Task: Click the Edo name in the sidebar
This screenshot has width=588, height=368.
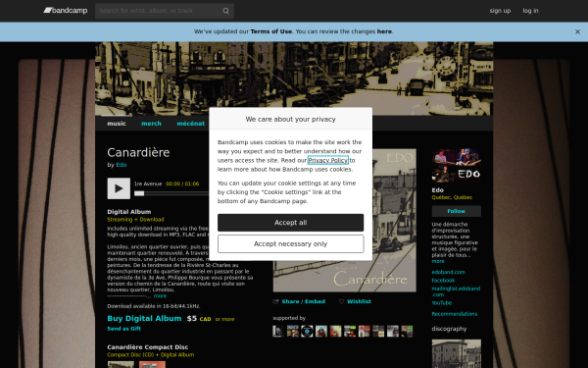Action: pos(438,190)
